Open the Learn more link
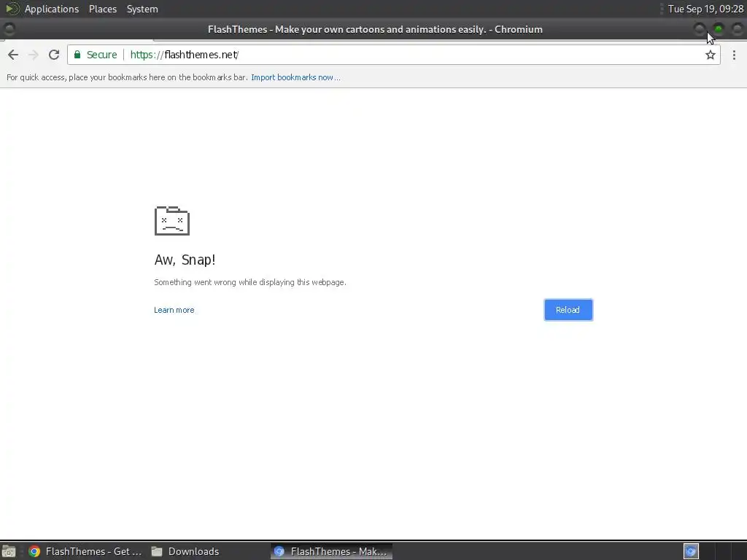This screenshot has width=747, height=560. click(x=174, y=310)
